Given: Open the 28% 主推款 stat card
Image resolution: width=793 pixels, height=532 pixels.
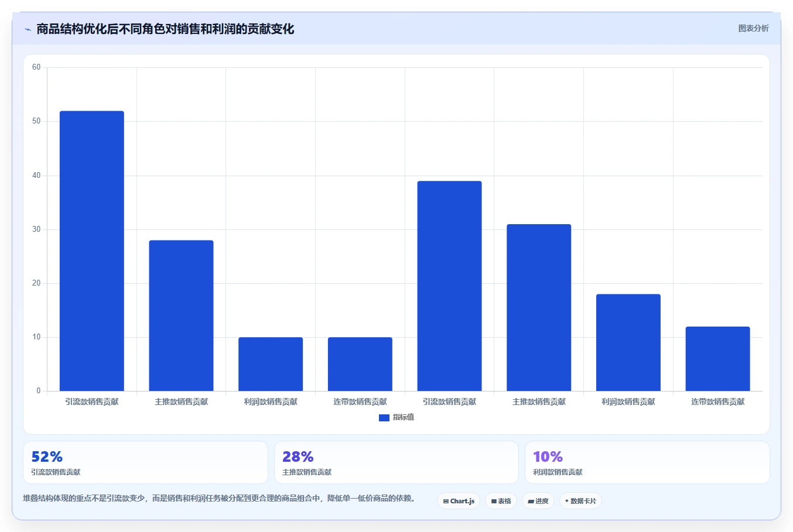Looking at the screenshot, I should (396, 462).
